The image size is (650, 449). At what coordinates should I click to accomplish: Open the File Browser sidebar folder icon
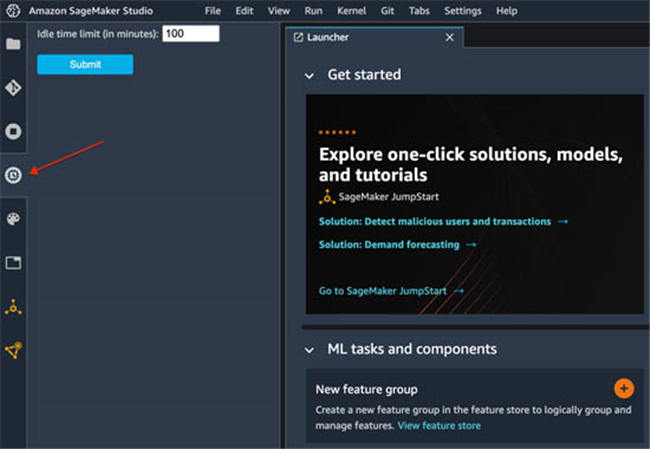pyautogui.click(x=13, y=44)
